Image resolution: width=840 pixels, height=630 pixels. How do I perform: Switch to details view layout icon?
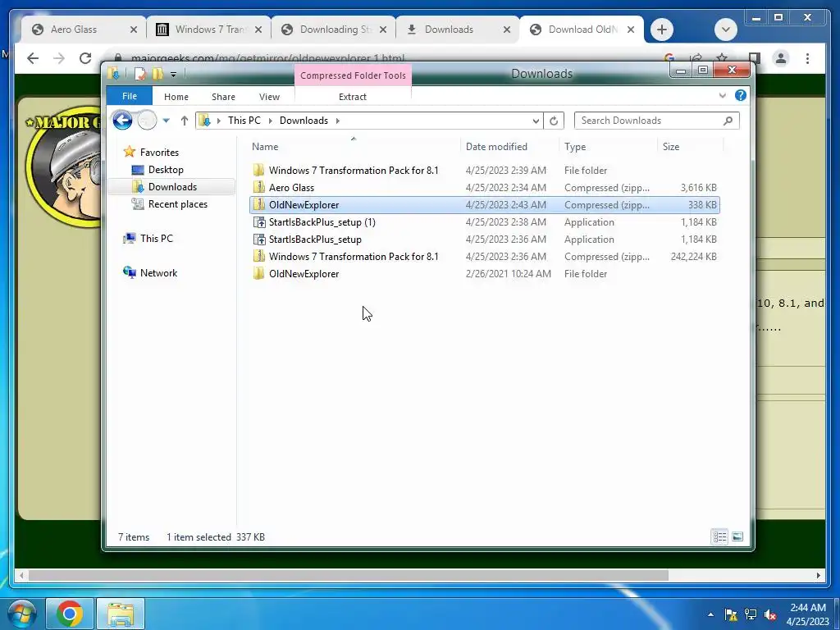(719, 536)
